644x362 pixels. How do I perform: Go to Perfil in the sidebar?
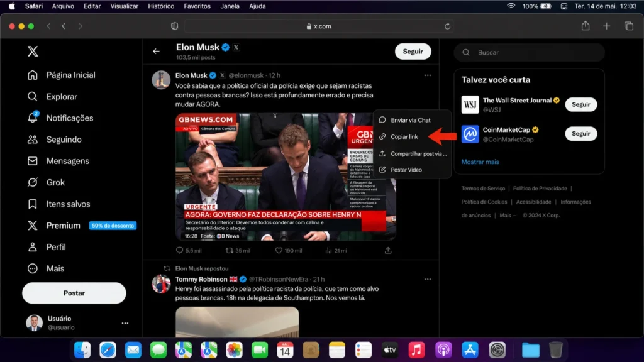click(x=47, y=247)
